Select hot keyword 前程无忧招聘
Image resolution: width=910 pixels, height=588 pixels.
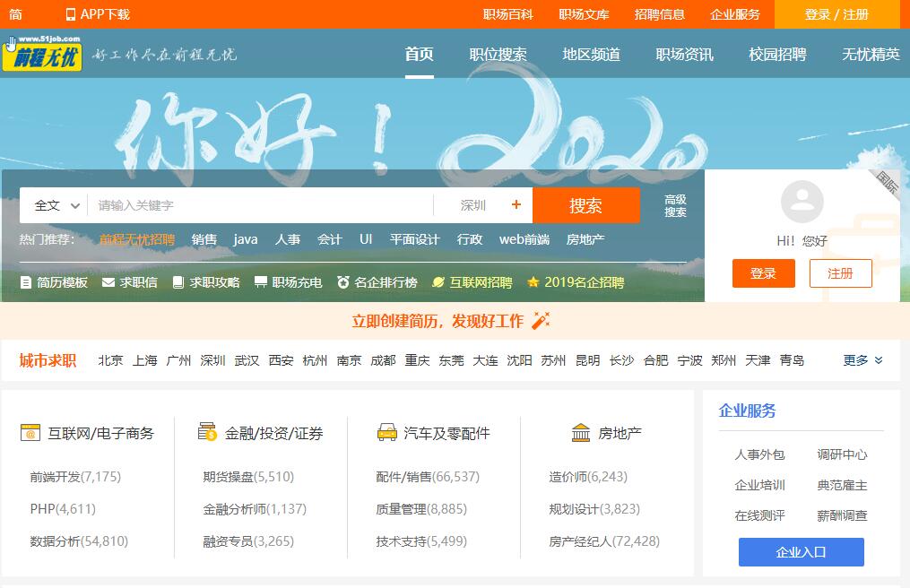click(x=136, y=239)
